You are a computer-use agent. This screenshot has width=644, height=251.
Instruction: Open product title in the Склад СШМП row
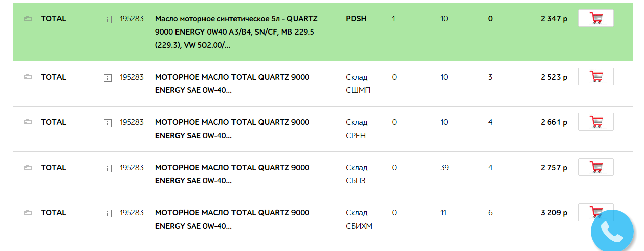232,84
